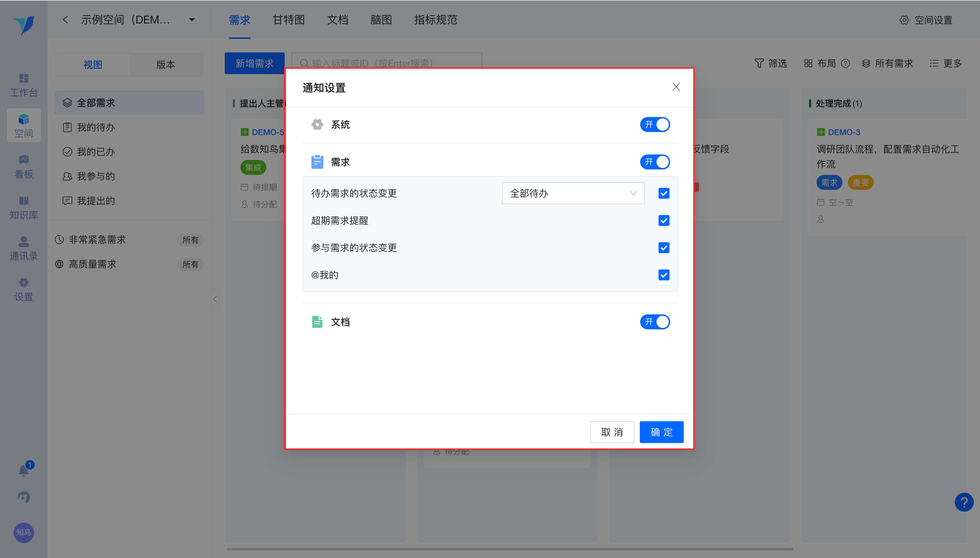Open 工作台 in the left sidebar
This screenshot has height=558, width=980.
click(x=24, y=85)
